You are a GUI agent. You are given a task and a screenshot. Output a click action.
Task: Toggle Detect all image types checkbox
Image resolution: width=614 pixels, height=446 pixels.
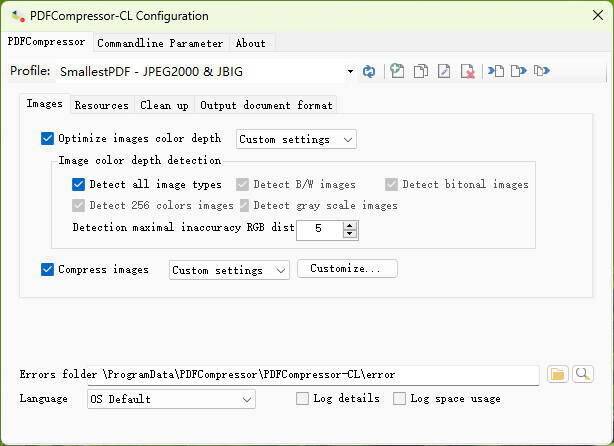tap(78, 184)
